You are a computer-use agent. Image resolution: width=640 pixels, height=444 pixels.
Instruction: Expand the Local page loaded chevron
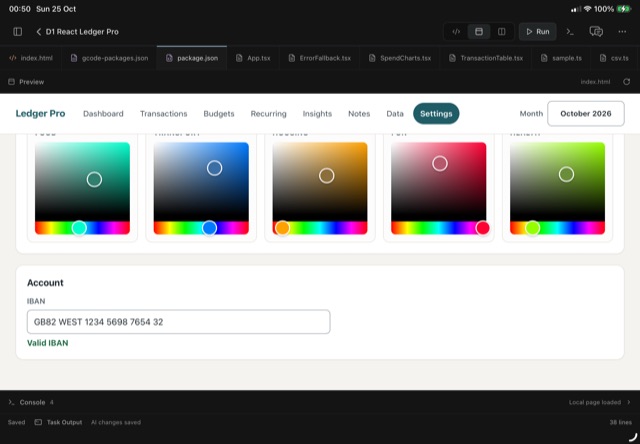click(x=629, y=402)
